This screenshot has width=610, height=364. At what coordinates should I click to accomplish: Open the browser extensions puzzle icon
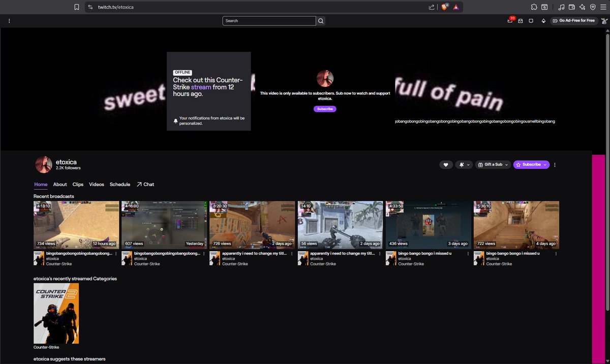pyautogui.click(x=534, y=7)
